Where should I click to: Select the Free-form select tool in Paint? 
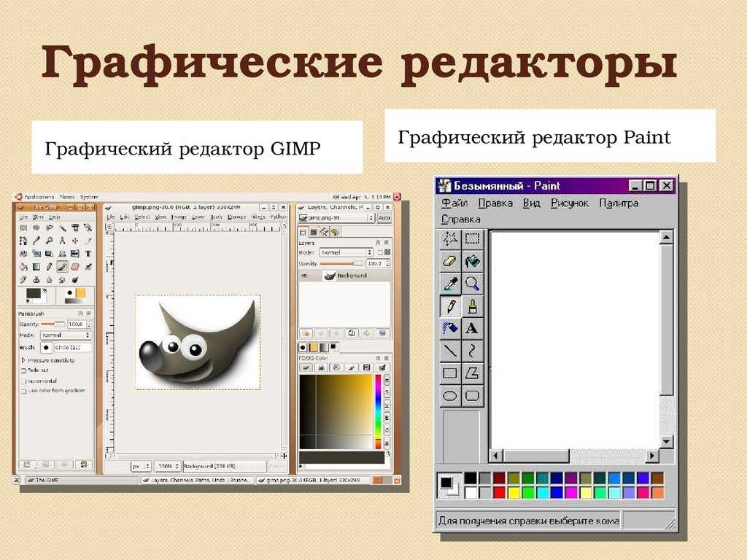[x=450, y=238]
